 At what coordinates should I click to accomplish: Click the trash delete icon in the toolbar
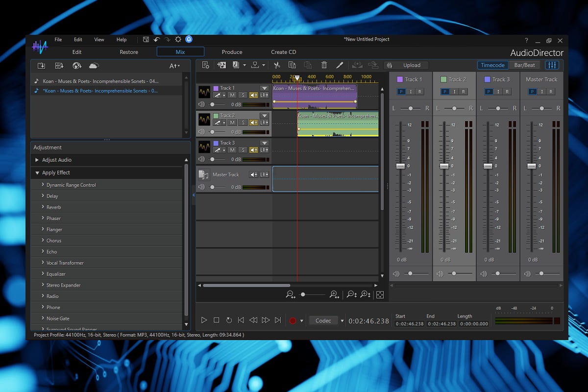[324, 65]
